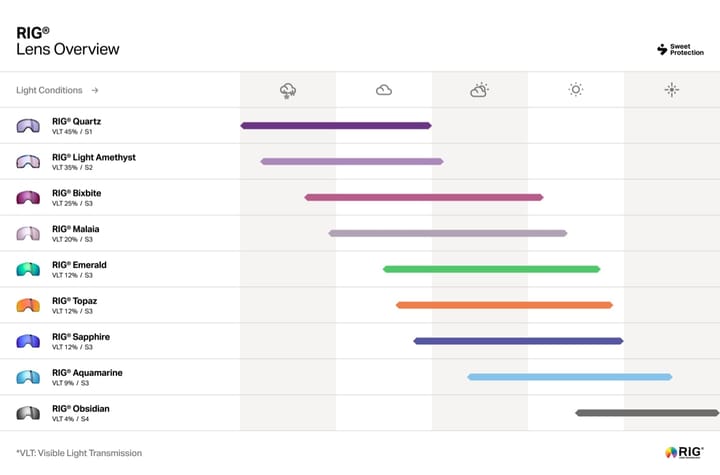
Task: Click the colorful RIG logo at bottom
Action: [x=684, y=452]
